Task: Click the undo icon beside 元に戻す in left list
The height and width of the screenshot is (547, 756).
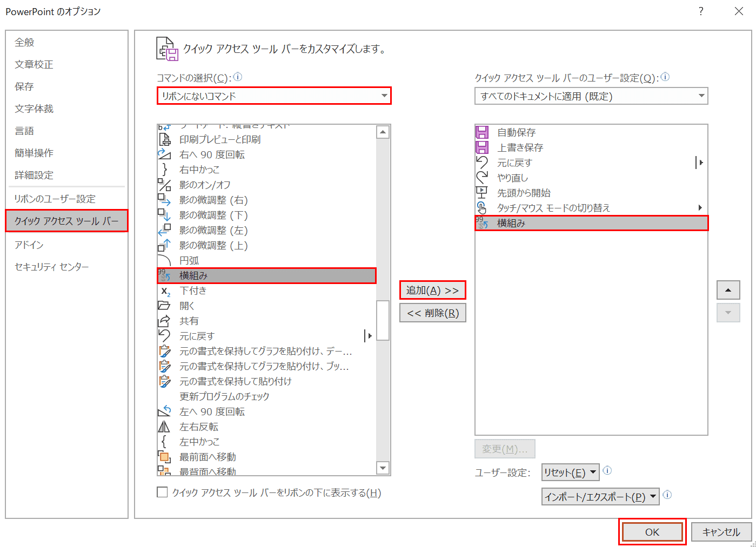Action: click(x=164, y=336)
